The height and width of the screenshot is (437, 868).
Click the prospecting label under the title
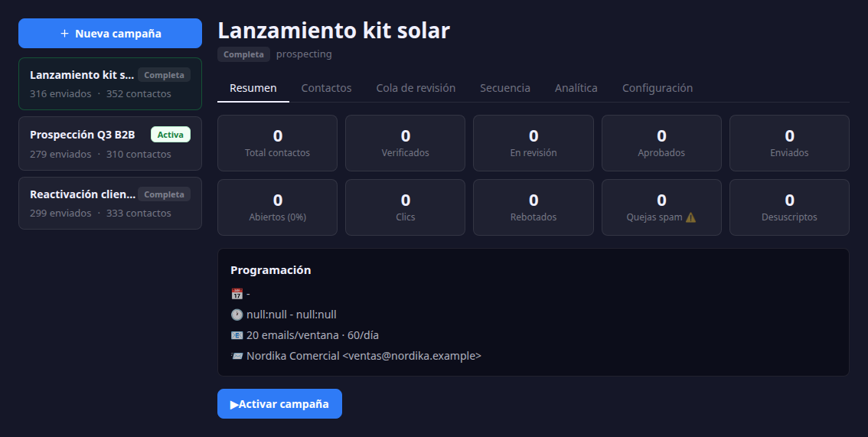point(304,54)
